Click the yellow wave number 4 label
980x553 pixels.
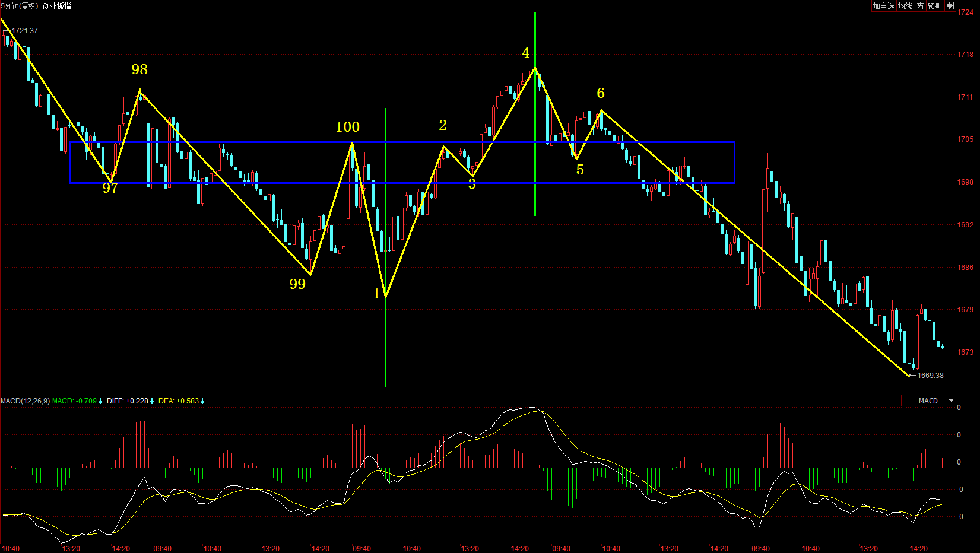525,53
